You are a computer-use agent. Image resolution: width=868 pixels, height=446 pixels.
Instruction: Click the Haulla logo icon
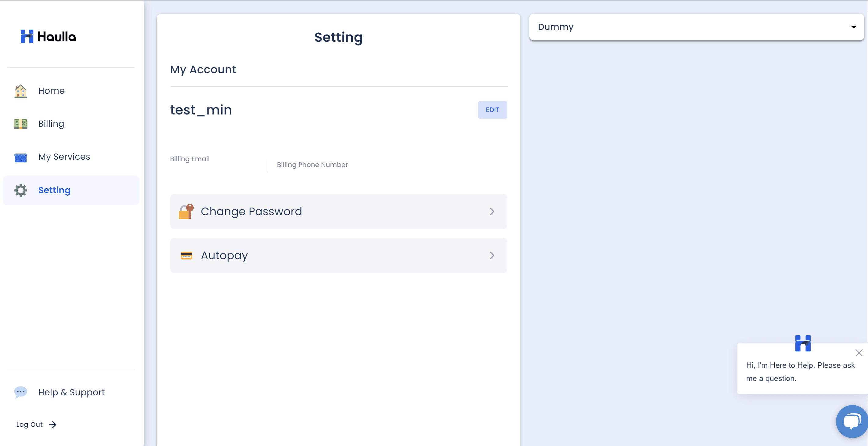[27, 36]
